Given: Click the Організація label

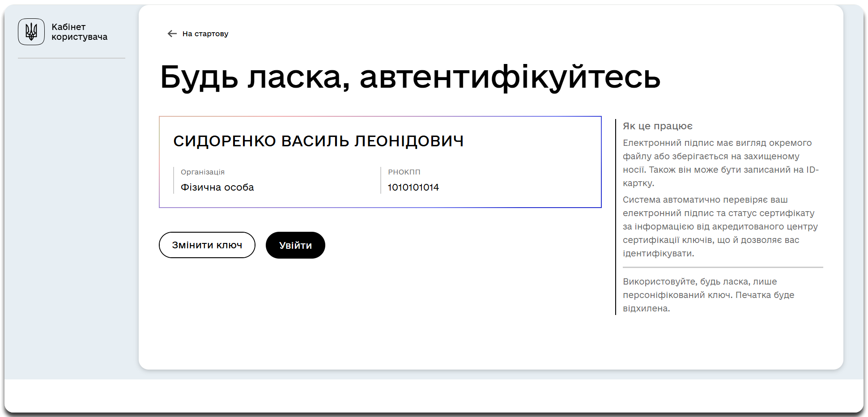Looking at the screenshot, I should [x=203, y=172].
